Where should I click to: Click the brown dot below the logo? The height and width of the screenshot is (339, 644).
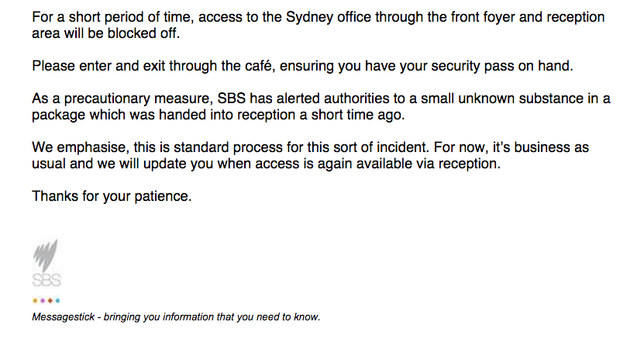pos(50,301)
